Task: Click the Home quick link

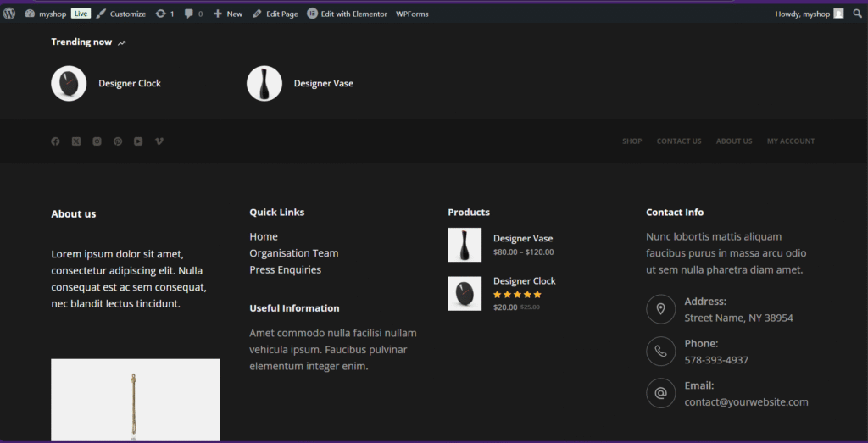Action: pyautogui.click(x=264, y=236)
